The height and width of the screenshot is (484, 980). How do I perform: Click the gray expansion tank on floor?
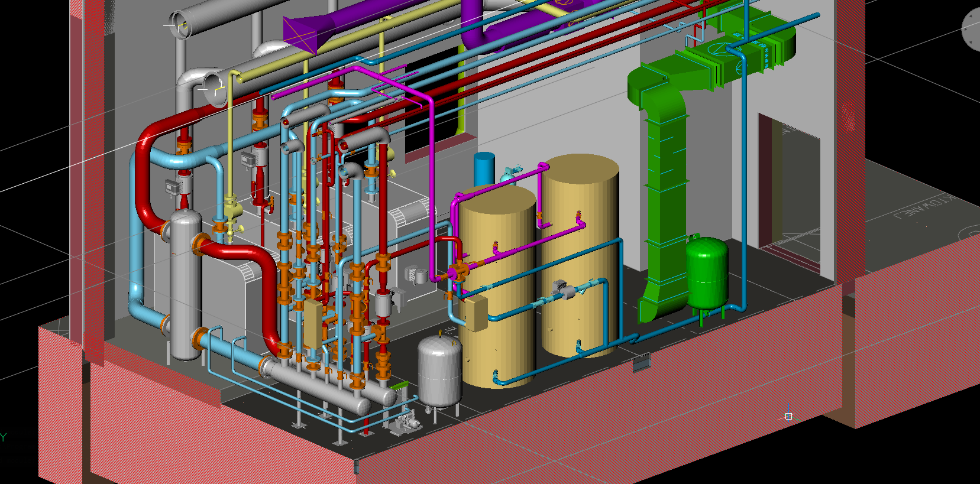pos(439,372)
